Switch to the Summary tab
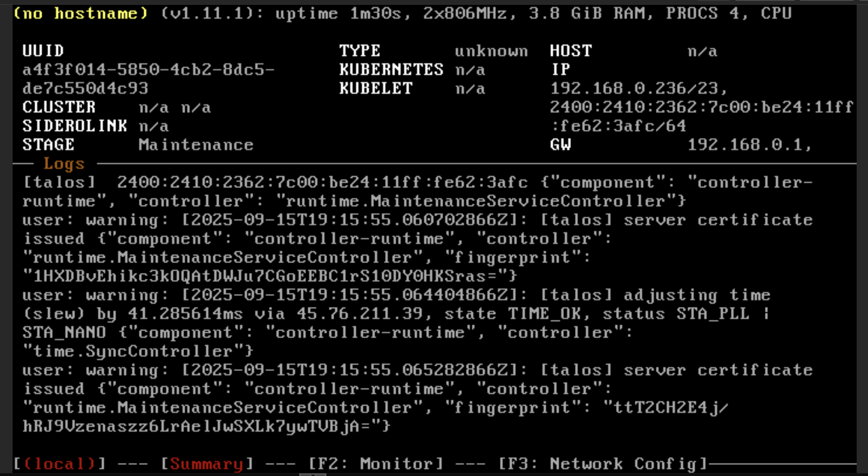Viewport: 868px width, 476px height. (207, 464)
